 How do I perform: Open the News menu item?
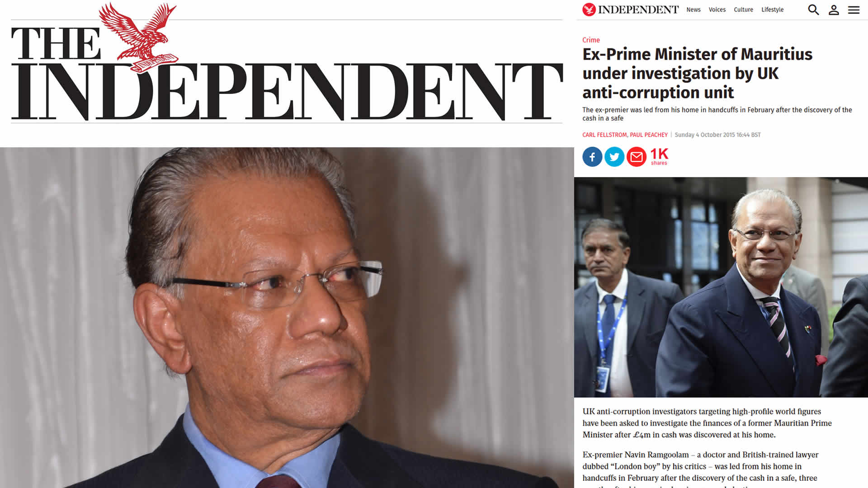(x=693, y=9)
